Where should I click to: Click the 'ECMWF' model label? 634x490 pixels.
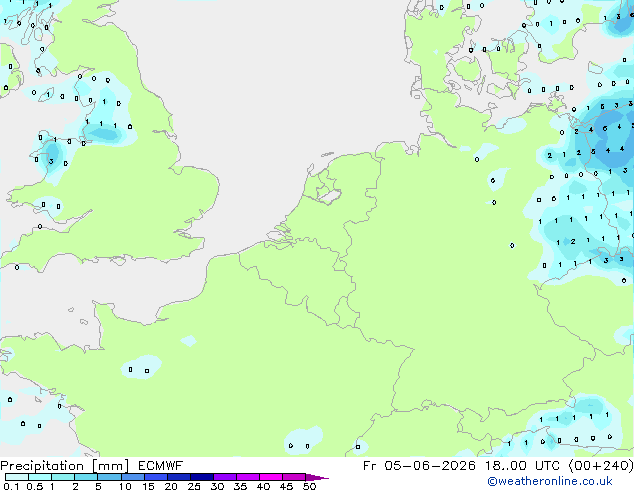(161, 466)
